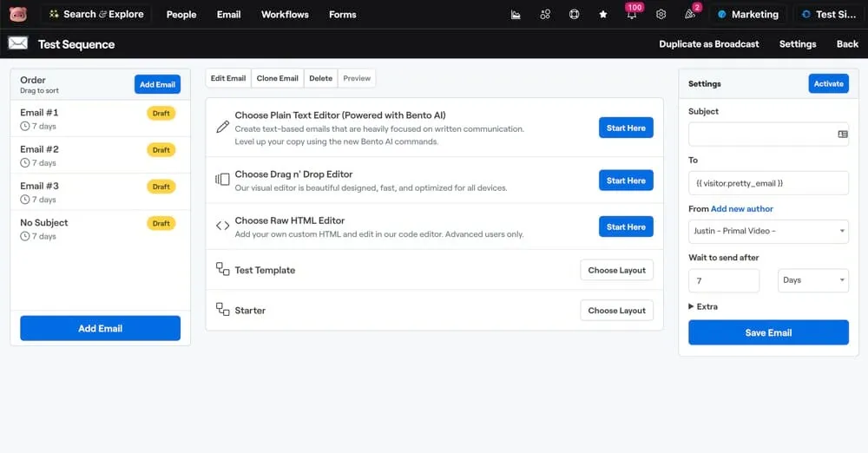Viewport: 868px width, 453px height.
Task: Click the personalization icon in Subject field
Action: tap(842, 135)
